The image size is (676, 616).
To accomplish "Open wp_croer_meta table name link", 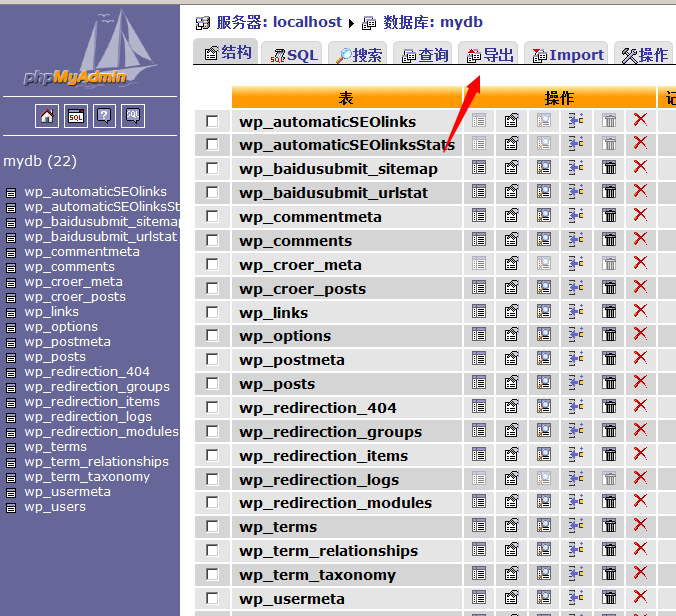I will (x=300, y=265).
